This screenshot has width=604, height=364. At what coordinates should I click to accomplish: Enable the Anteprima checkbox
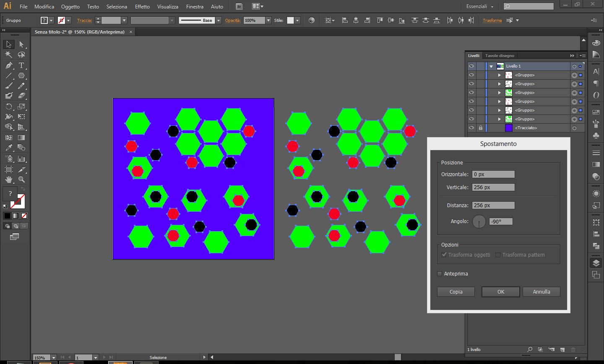tap(440, 274)
